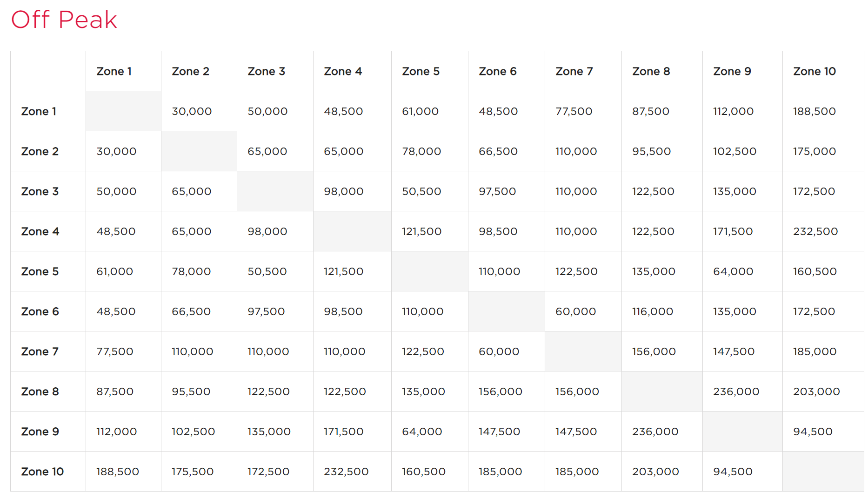The width and height of the screenshot is (868, 499).
Task: Click the Zone 10 row label
Action: pos(43,472)
